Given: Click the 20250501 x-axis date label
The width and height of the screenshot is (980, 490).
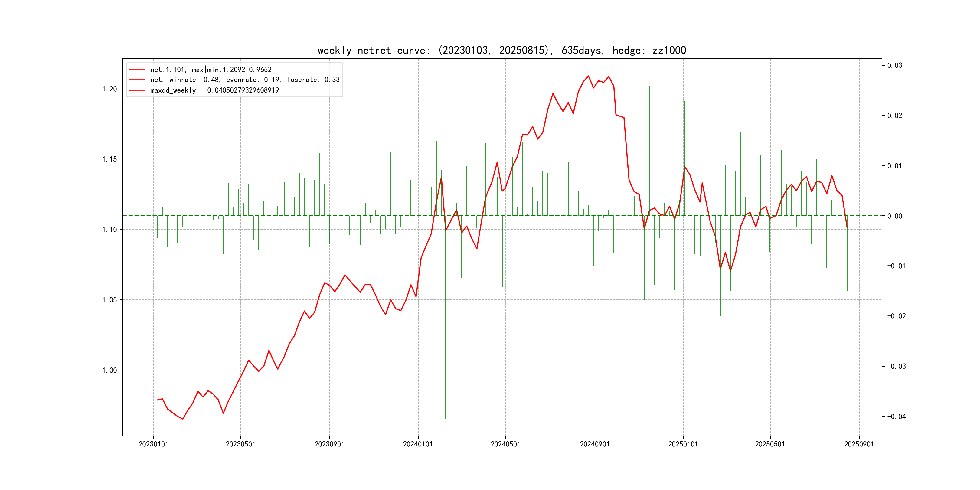Looking at the screenshot, I should click(x=769, y=444).
